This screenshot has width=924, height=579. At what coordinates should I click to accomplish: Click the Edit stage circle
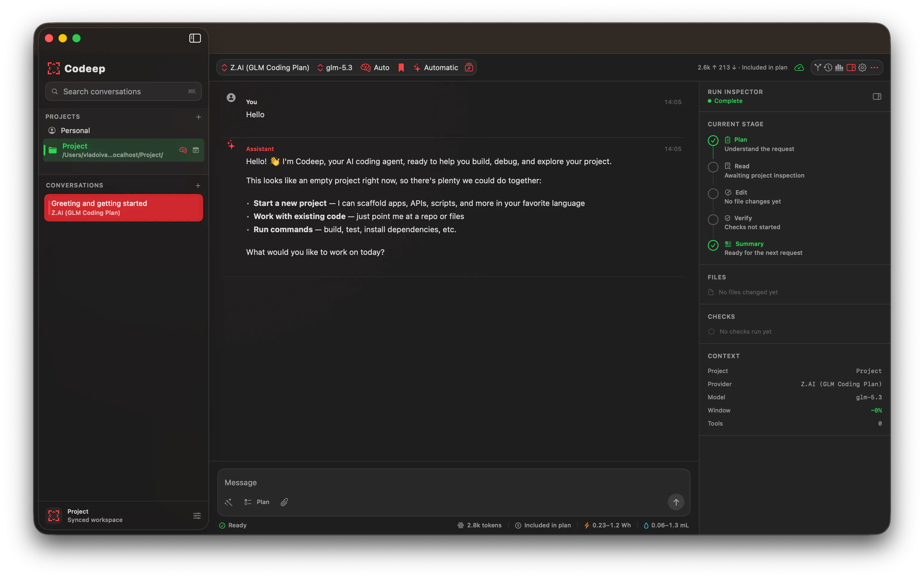713,193
